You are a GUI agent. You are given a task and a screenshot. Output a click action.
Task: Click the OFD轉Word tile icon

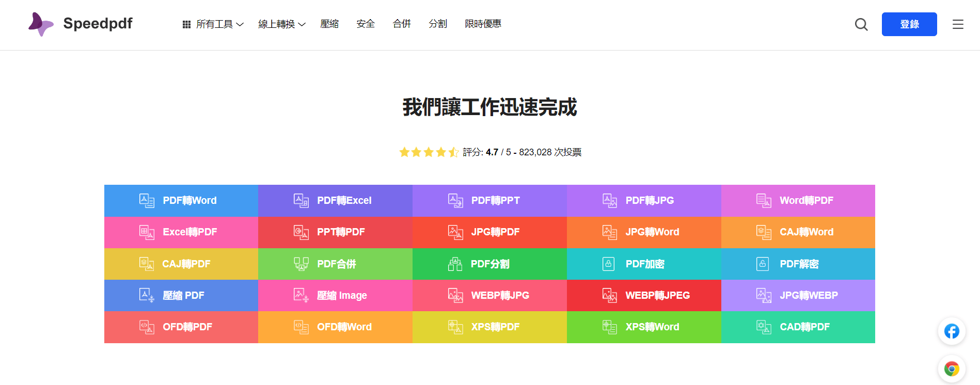coord(301,327)
